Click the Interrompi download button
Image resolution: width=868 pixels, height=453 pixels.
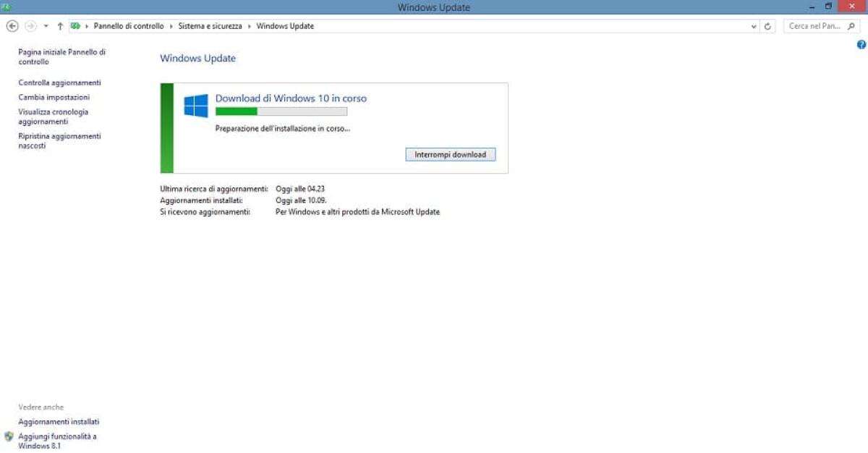(x=450, y=154)
